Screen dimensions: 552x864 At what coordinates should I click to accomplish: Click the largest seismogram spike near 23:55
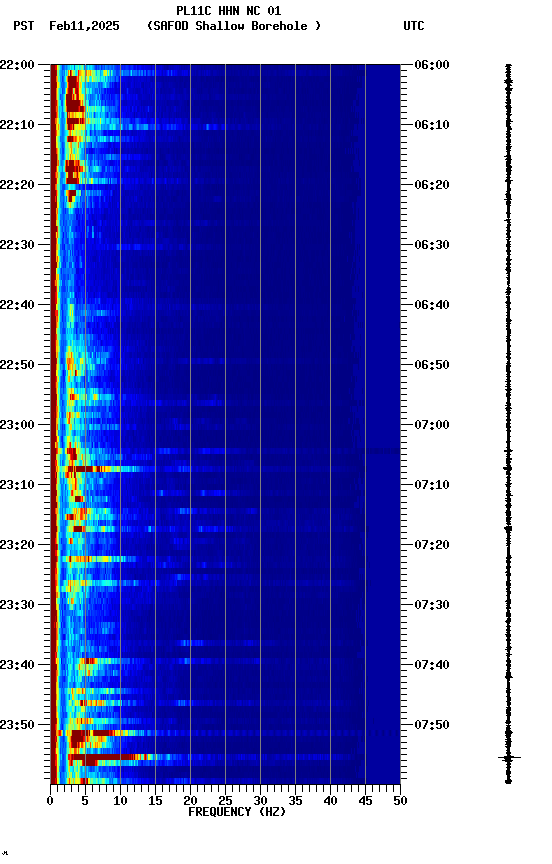coord(508,758)
